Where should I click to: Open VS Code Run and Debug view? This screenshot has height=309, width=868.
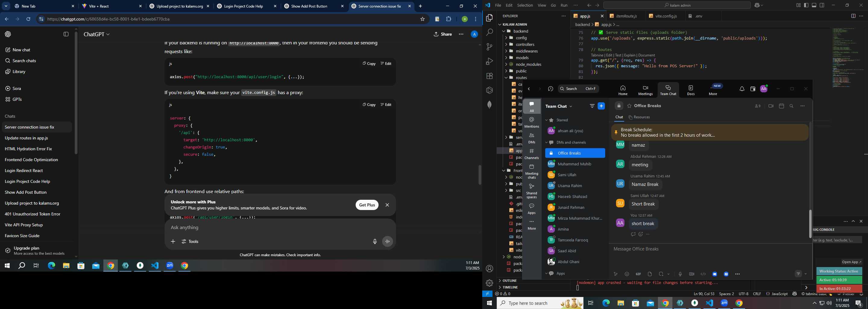click(x=489, y=61)
